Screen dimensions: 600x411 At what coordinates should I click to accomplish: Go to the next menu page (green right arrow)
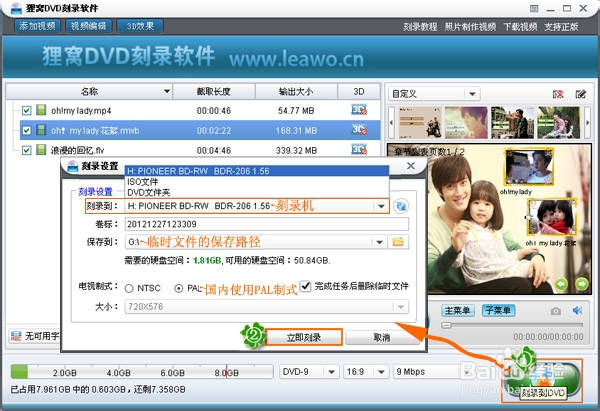582,284
